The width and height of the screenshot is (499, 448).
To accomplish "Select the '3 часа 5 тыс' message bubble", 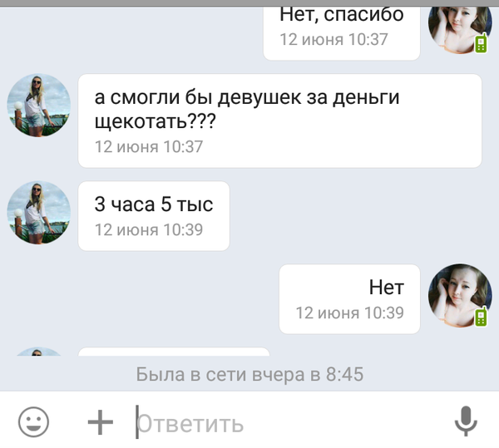I will pyautogui.click(x=154, y=216).
